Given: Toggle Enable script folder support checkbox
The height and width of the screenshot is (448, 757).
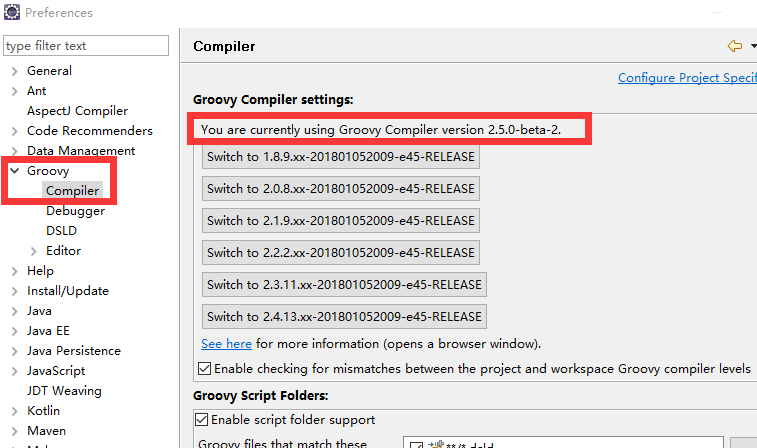Looking at the screenshot, I should [202, 419].
